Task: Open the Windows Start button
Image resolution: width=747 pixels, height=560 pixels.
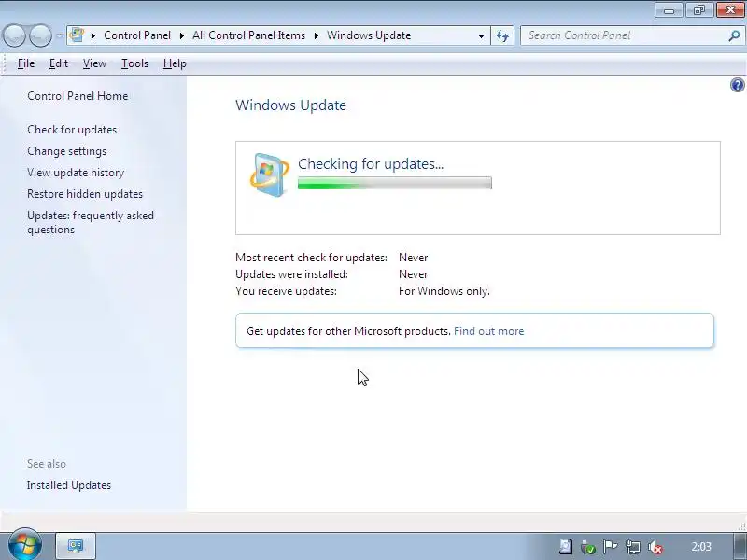Action: click(x=24, y=545)
